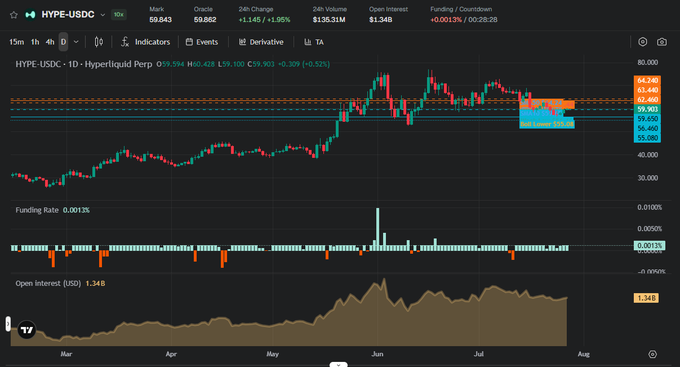This screenshot has height=367, width=680.
Task: Click the 1.34B open interest axis label
Action: (646, 298)
